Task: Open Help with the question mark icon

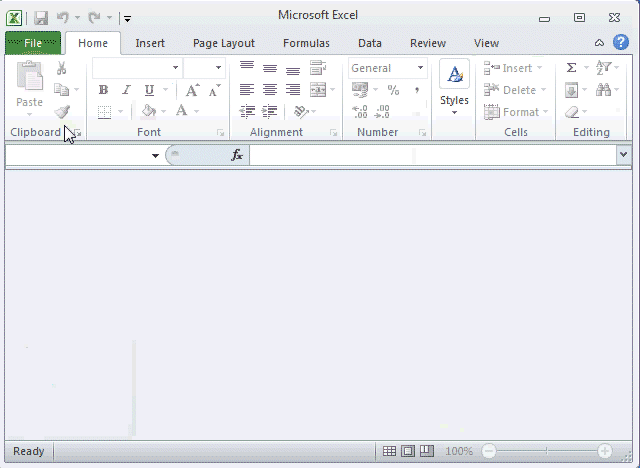Action: coord(621,42)
